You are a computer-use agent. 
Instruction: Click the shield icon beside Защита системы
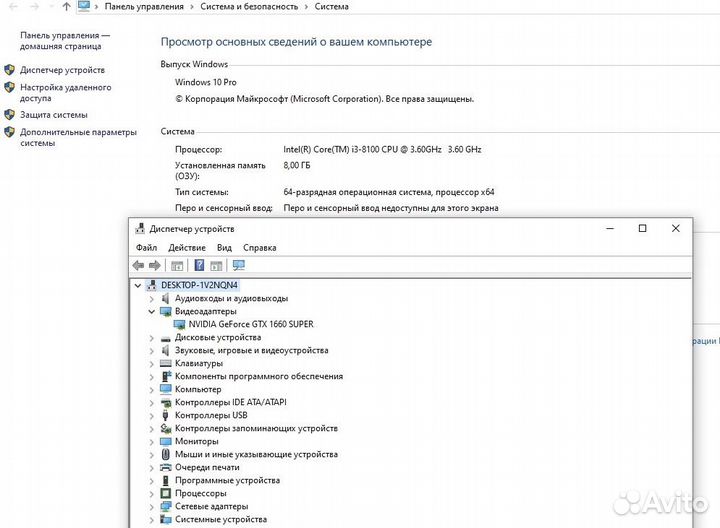(x=9, y=114)
